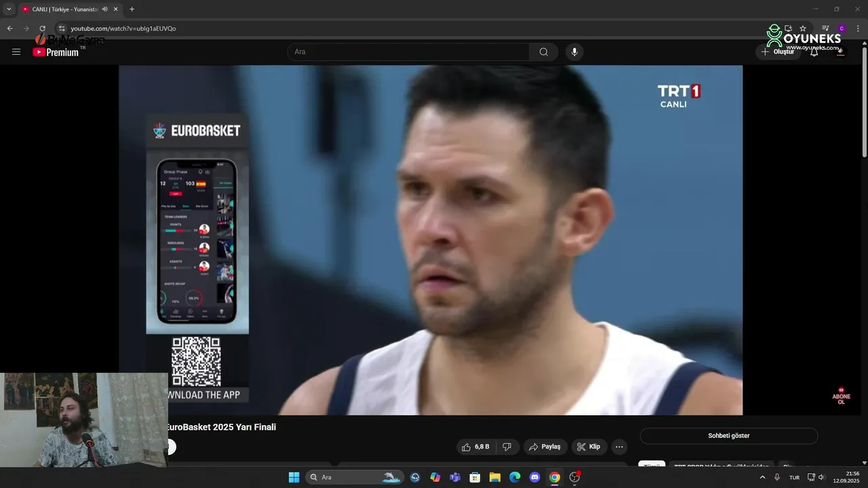Image resolution: width=868 pixels, height=488 pixels.
Task: Click the video title EuroBasket 2025 Yarı Finali
Action: [222, 427]
